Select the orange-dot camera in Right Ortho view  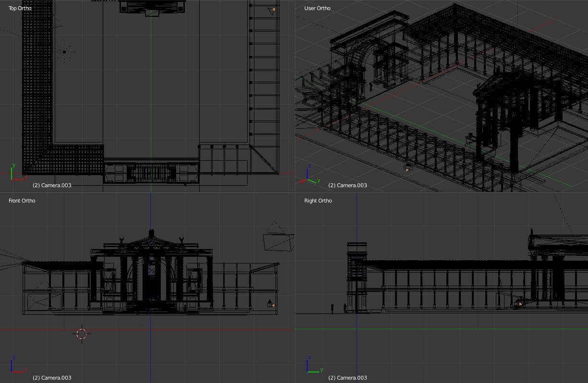[519, 304]
